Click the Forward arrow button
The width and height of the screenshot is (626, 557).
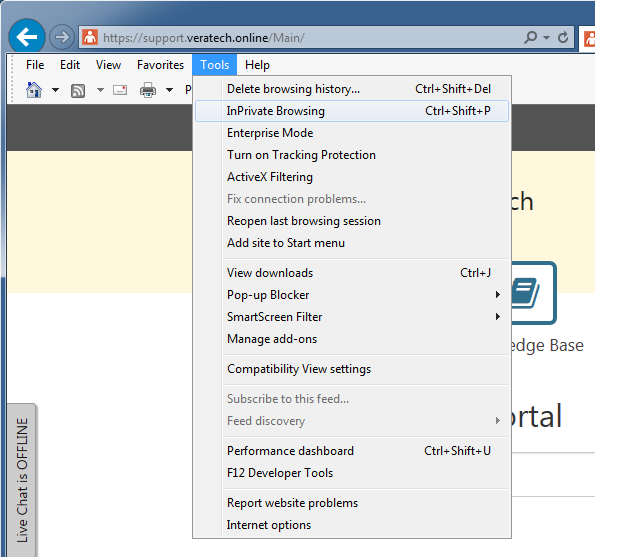pos(62,38)
